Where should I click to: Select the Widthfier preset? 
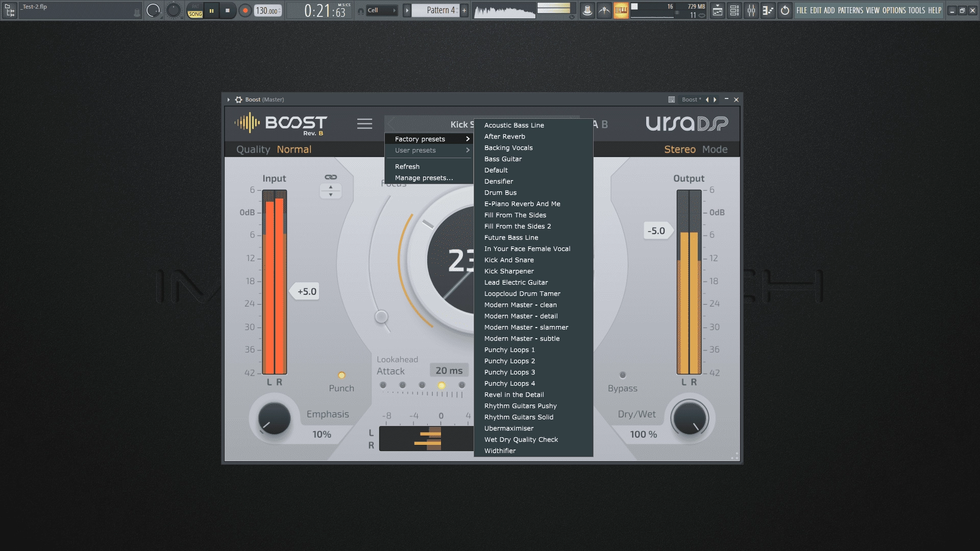pyautogui.click(x=533, y=451)
